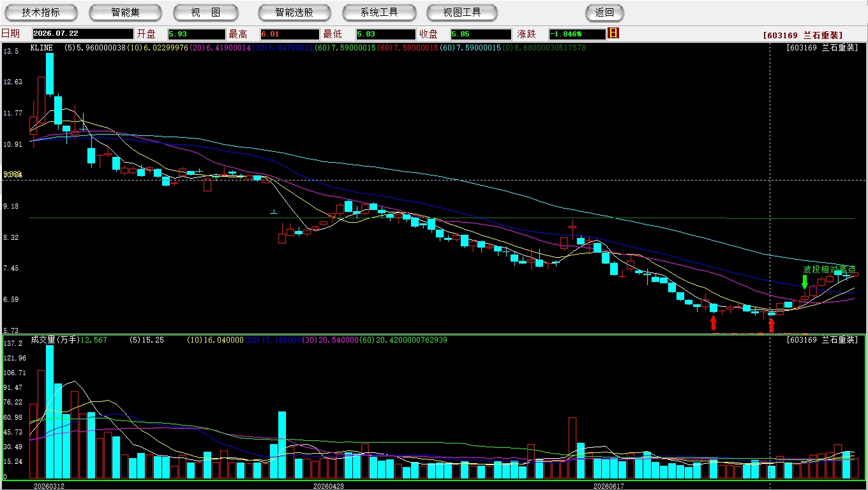Click the 12.63 price axis label
The height and width of the screenshot is (490, 868).
coord(13,82)
